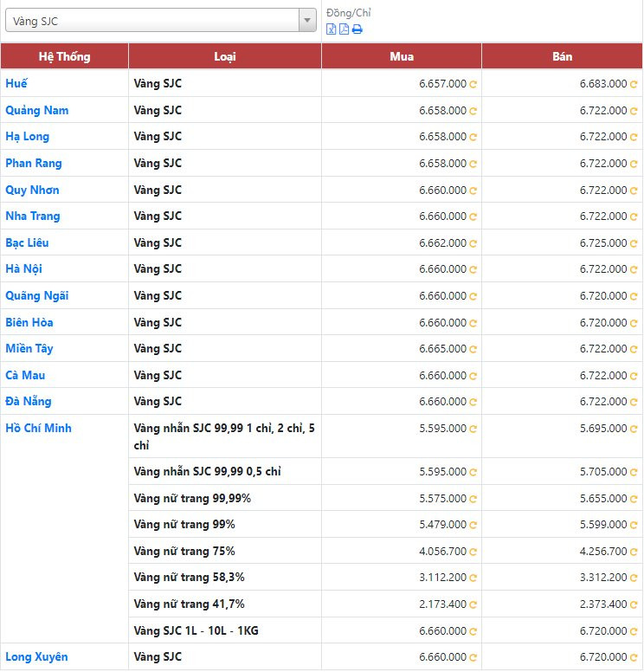Click refresh icon beside Bạc Liêu Mua 6.662.000

point(473,243)
